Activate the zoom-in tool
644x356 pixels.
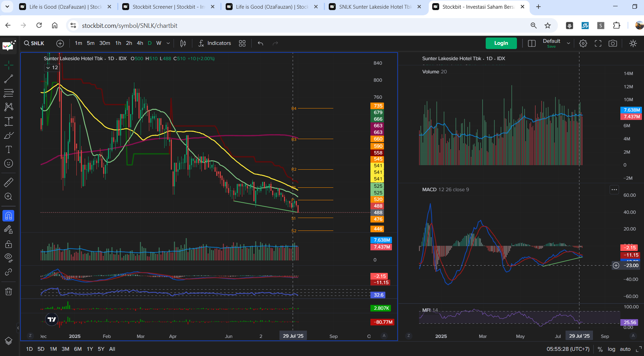[9, 196]
